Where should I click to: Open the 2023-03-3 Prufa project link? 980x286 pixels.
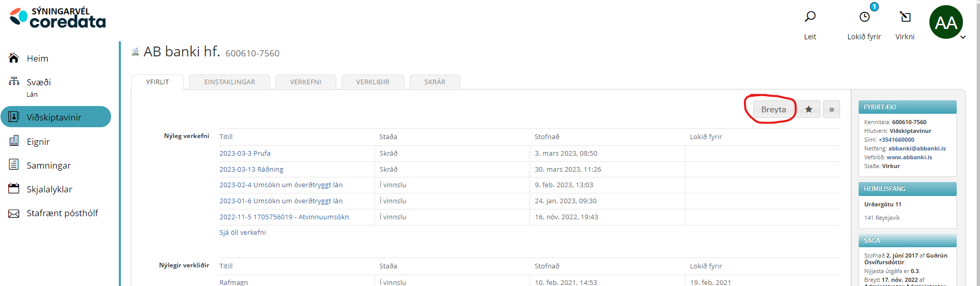[x=245, y=154]
